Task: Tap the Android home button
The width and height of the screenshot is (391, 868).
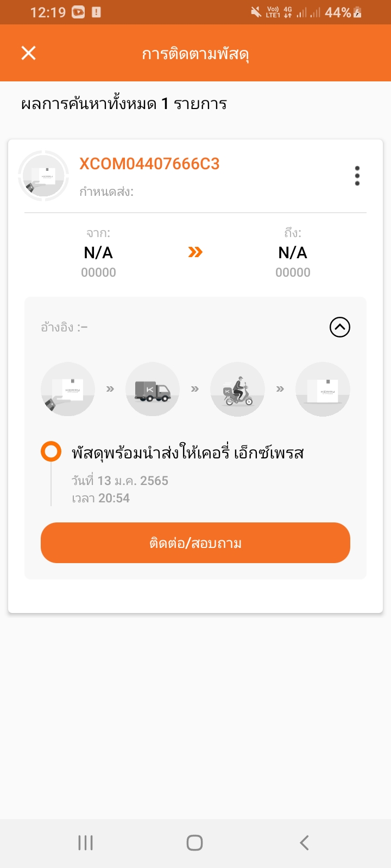Action: 195,843
